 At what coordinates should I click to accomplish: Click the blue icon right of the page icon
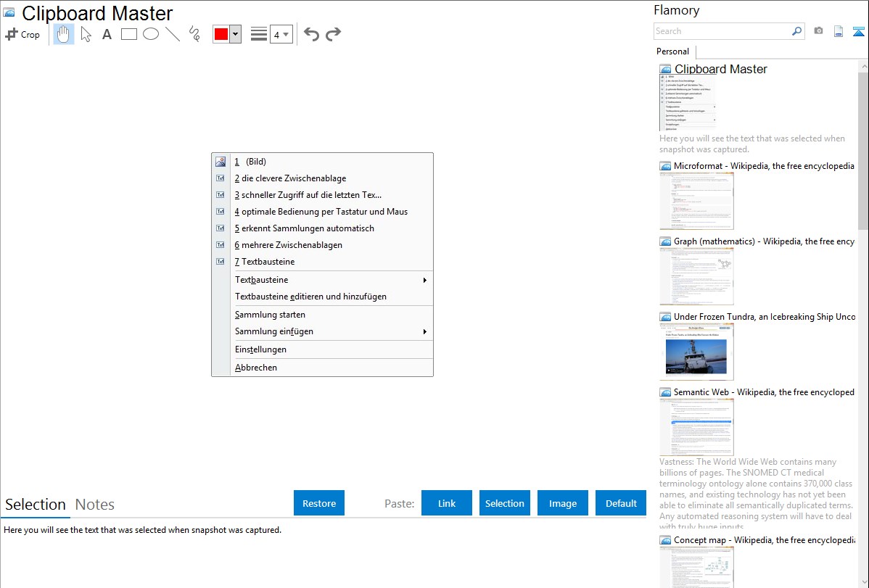coord(858,32)
